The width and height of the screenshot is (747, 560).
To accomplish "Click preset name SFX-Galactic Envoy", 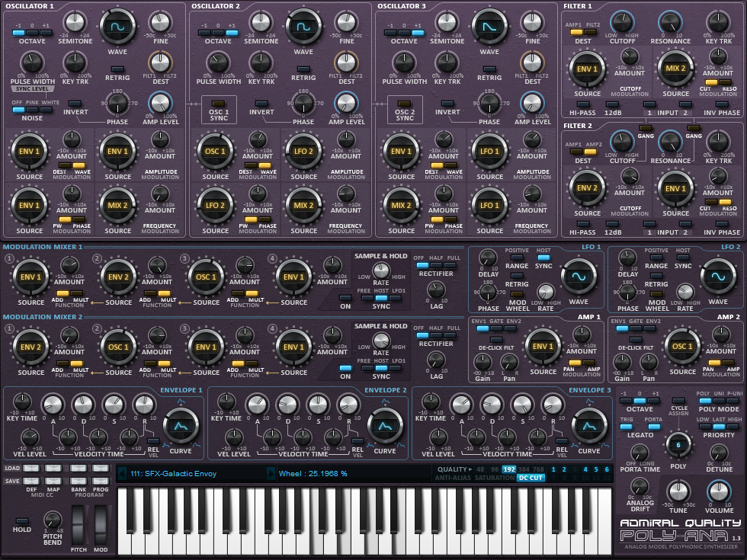I will [180, 473].
